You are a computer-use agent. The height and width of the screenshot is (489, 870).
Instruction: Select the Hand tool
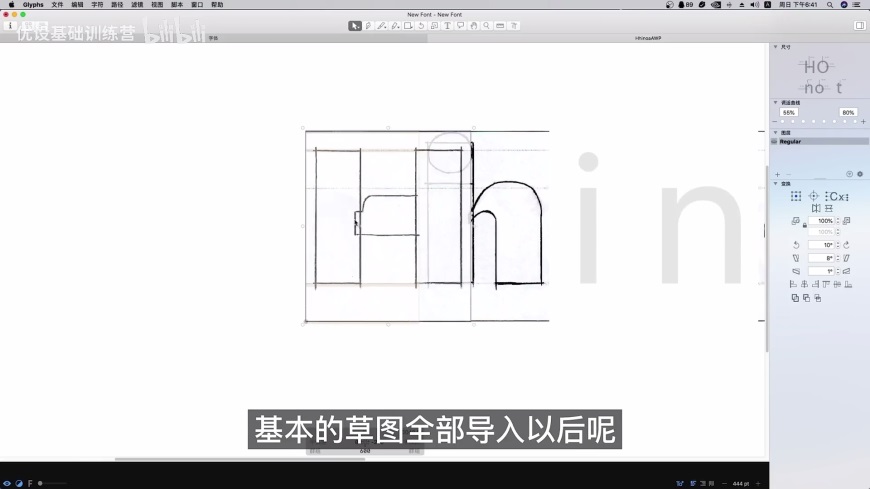tap(474, 26)
